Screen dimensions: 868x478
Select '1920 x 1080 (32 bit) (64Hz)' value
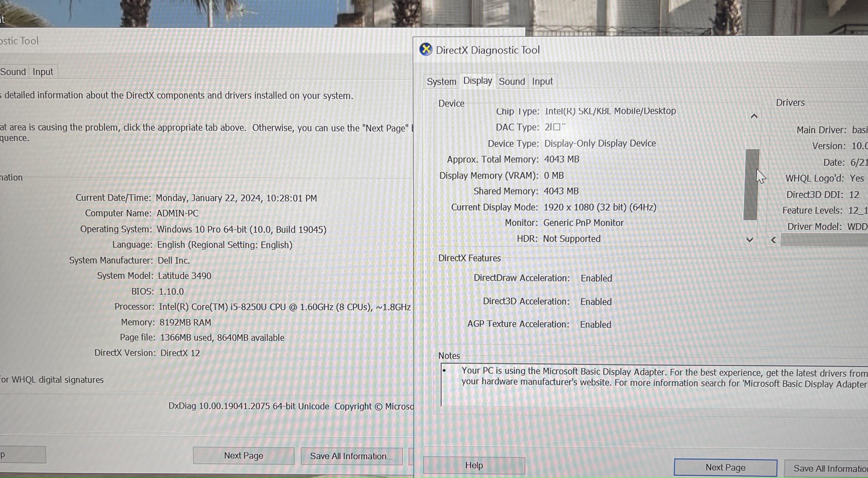600,207
